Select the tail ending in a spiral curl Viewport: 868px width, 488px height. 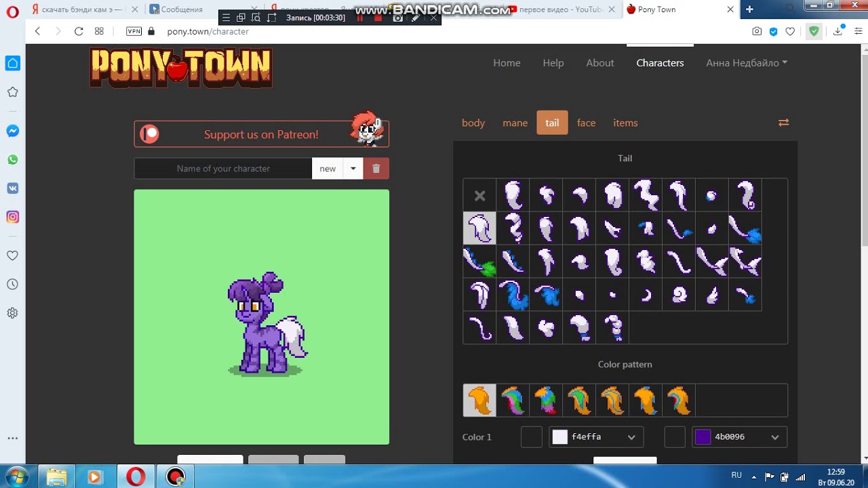click(745, 196)
